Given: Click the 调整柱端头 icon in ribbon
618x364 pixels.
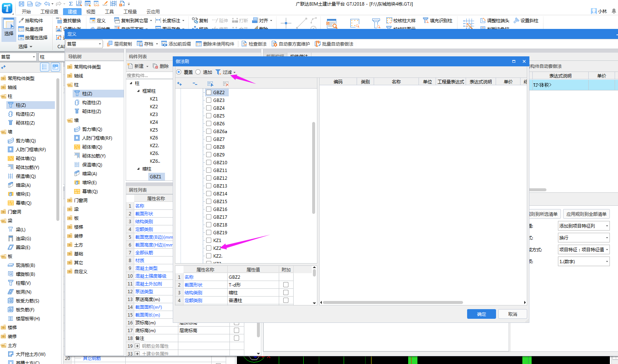Looking at the screenshot, I should coord(483,20).
